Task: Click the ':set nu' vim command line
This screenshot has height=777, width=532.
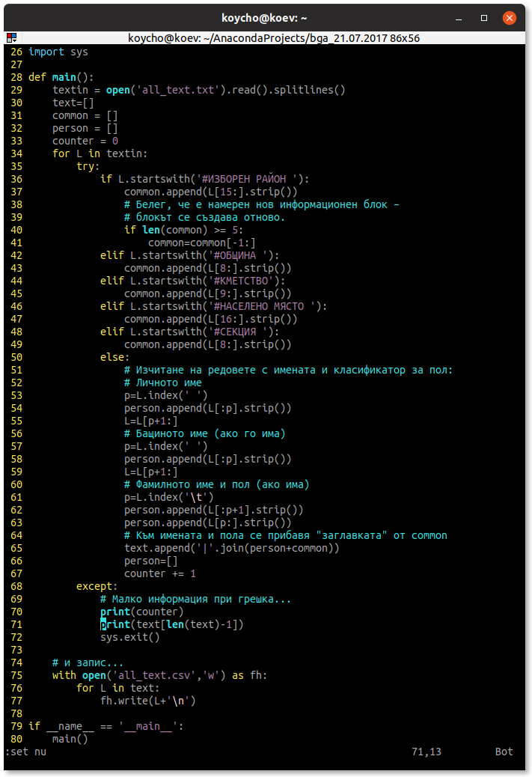Action: pyautogui.click(x=25, y=752)
